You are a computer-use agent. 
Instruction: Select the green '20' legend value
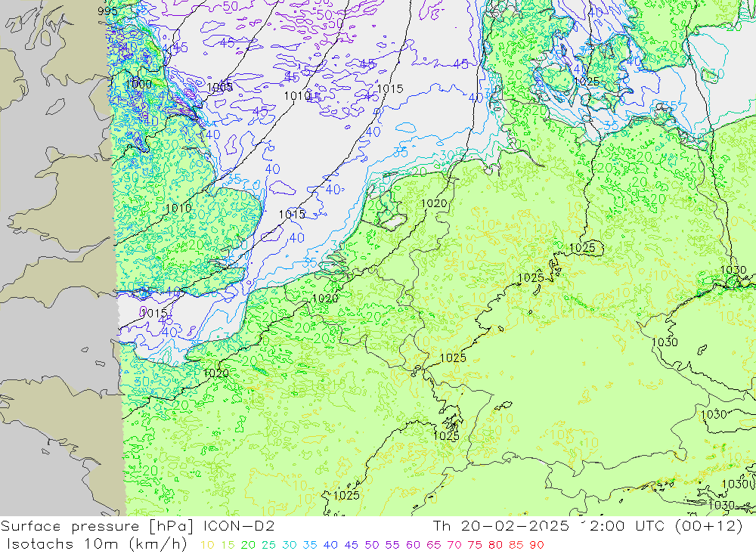point(248,546)
